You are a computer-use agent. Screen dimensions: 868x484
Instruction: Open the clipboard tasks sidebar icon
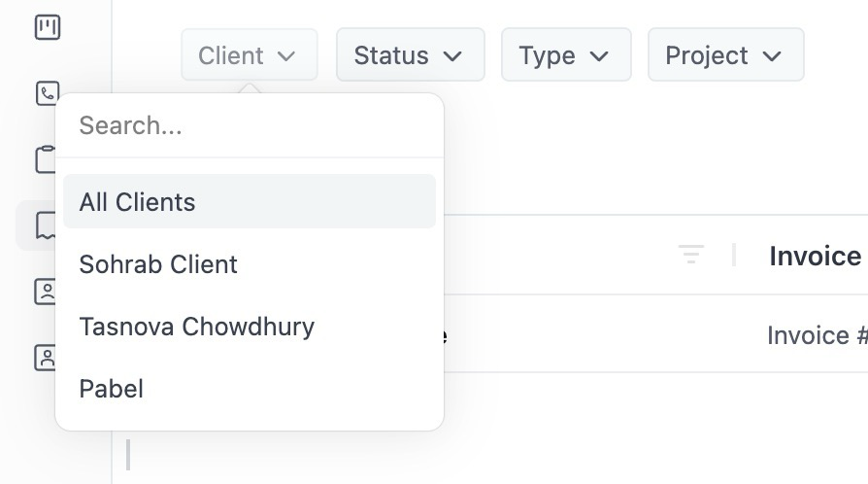pyautogui.click(x=46, y=159)
